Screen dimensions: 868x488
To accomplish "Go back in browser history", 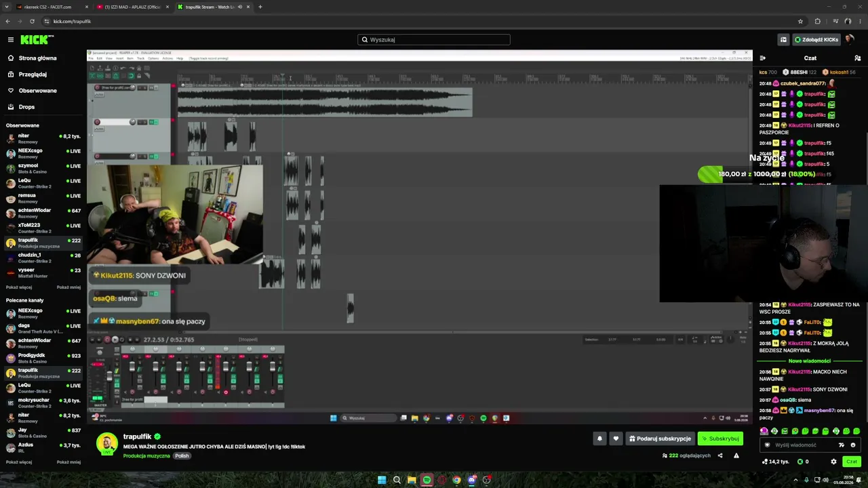I will (7, 21).
